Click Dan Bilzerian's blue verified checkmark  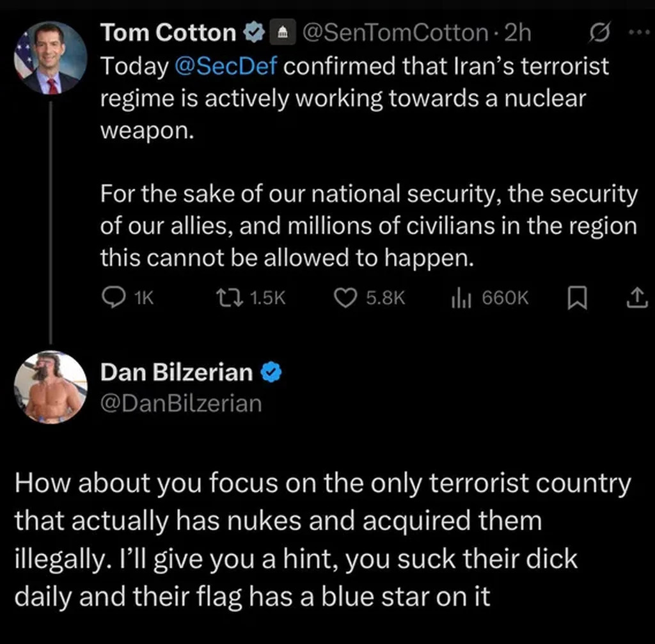point(271,372)
